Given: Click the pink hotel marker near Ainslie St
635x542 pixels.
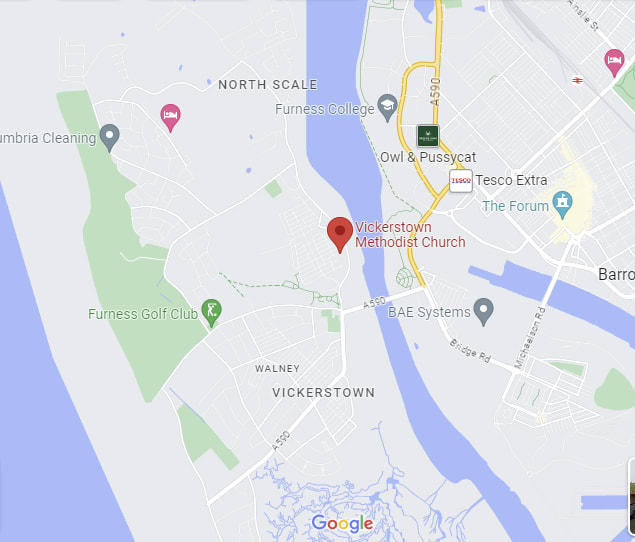Looking at the screenshot, I should [614, 63].
